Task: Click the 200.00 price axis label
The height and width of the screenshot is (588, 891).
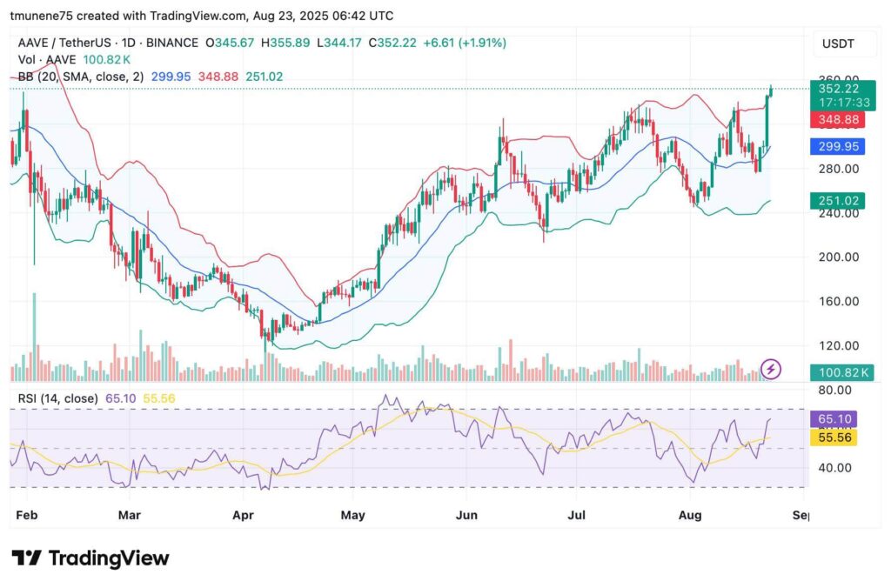Action: 839,257
